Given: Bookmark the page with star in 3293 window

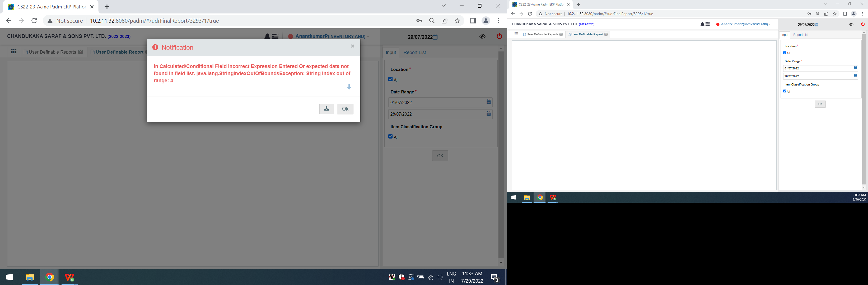Looking at the screenshot, I should (457, 21).
